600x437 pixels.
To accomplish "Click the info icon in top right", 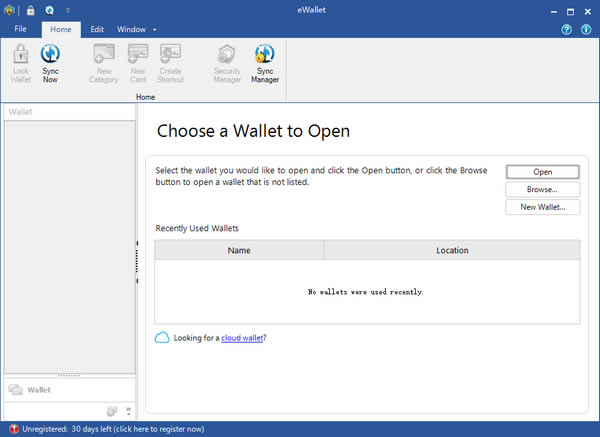I will [x=586, y=30].
